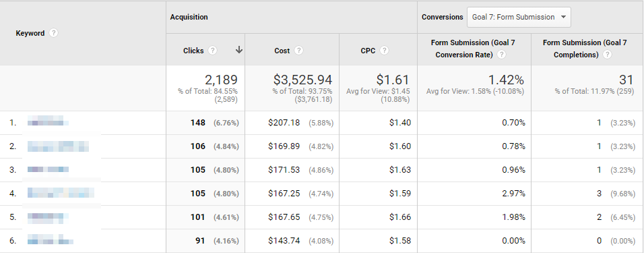644x253 pixels.
Task: Click the 3 completions (9.68%) cell
Action: point(587,194)
